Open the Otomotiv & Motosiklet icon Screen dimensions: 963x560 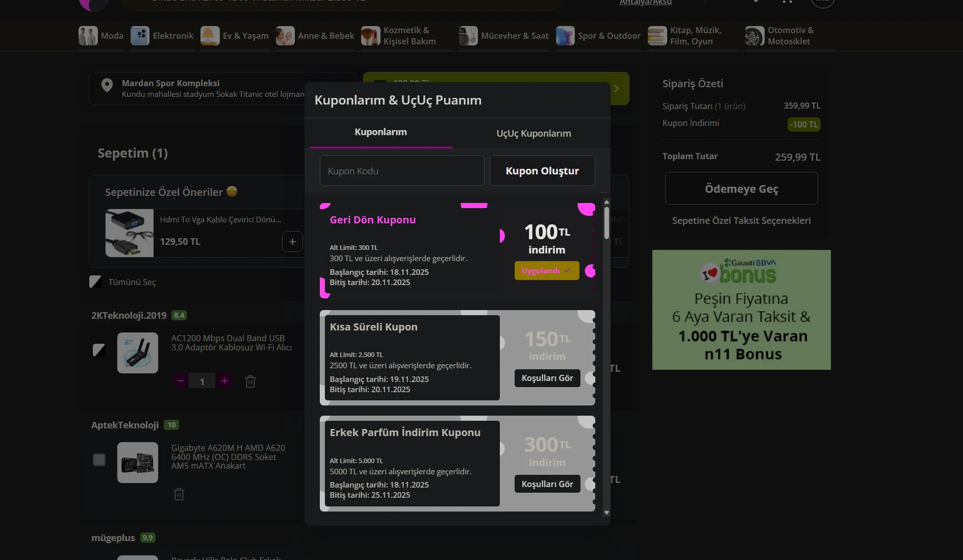coord(755,36)
